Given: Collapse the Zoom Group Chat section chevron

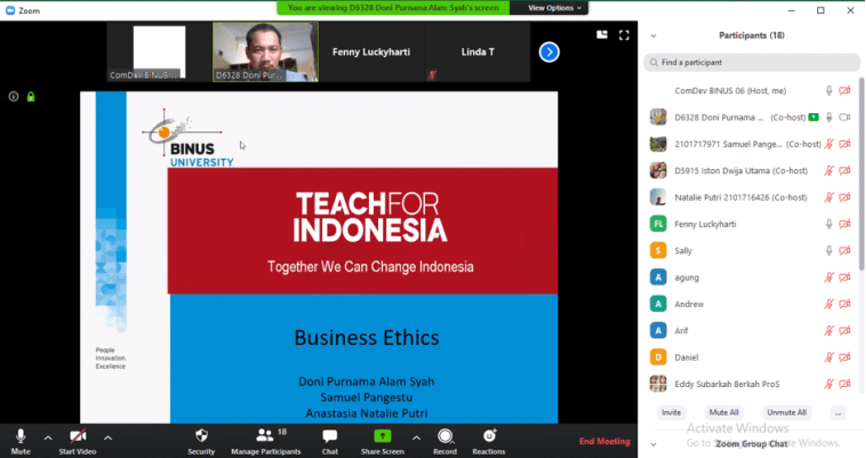Looking at the screenshot, I should point(653,444).
